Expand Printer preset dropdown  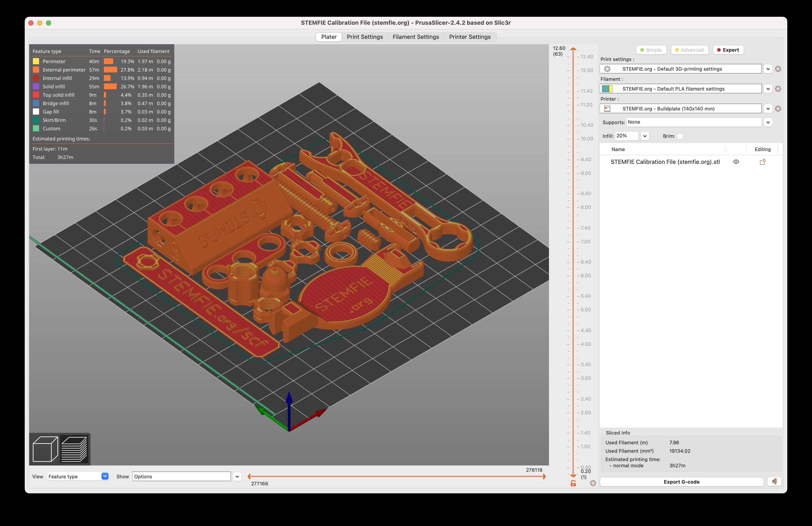(x=768, y=109)
